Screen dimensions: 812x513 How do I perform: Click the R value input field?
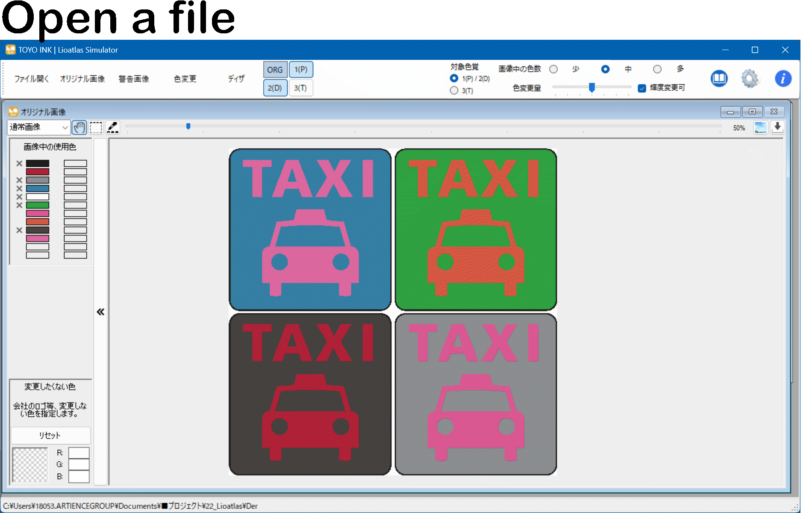pos(79,453)
